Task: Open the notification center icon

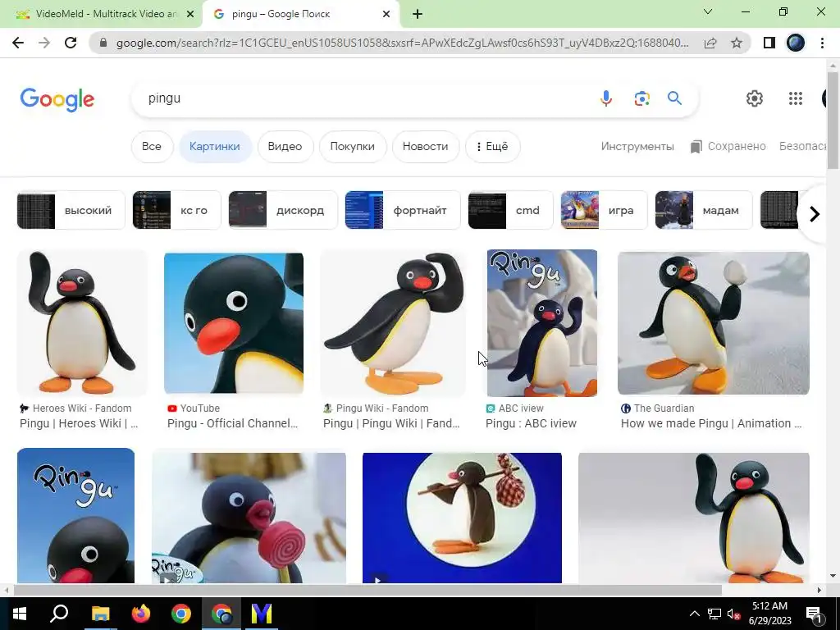Action: pos(814,614)
